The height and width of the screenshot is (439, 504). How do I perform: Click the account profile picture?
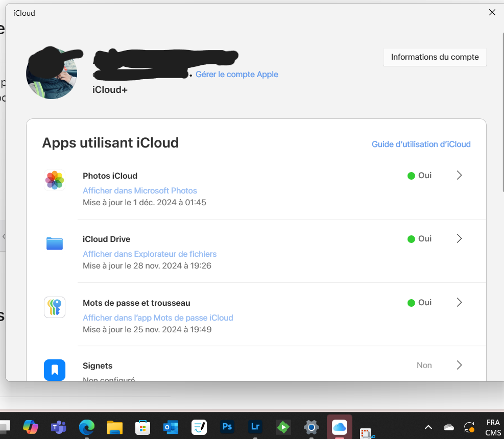52,74
